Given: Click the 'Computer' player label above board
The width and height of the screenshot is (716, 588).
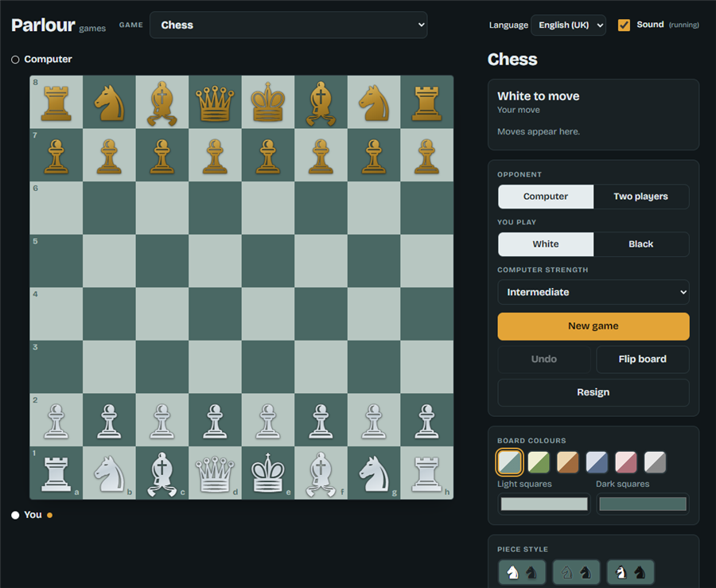Looking at the screenshot, I should pos(48,60).
